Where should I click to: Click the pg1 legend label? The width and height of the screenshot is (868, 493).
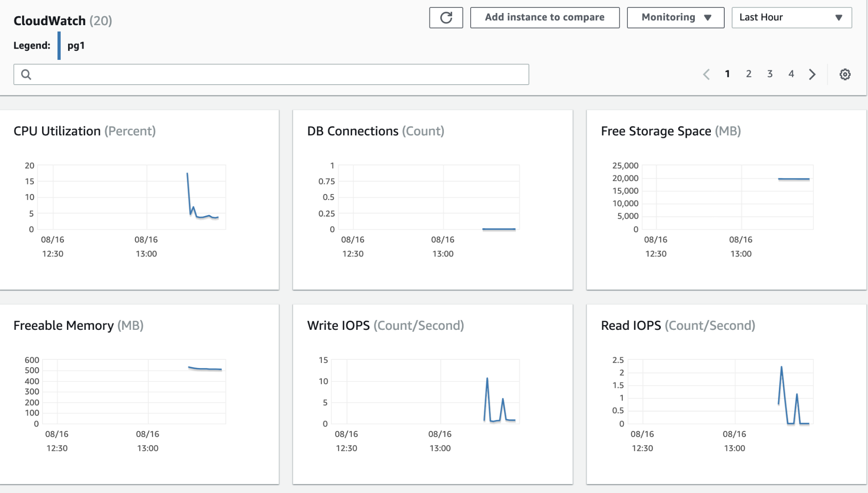(76, 45)
